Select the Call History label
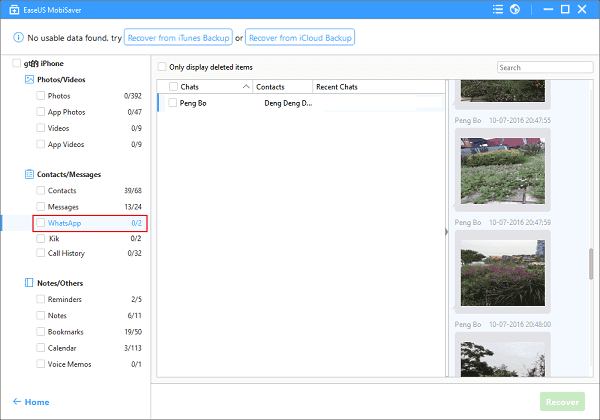 coord(66,253)
